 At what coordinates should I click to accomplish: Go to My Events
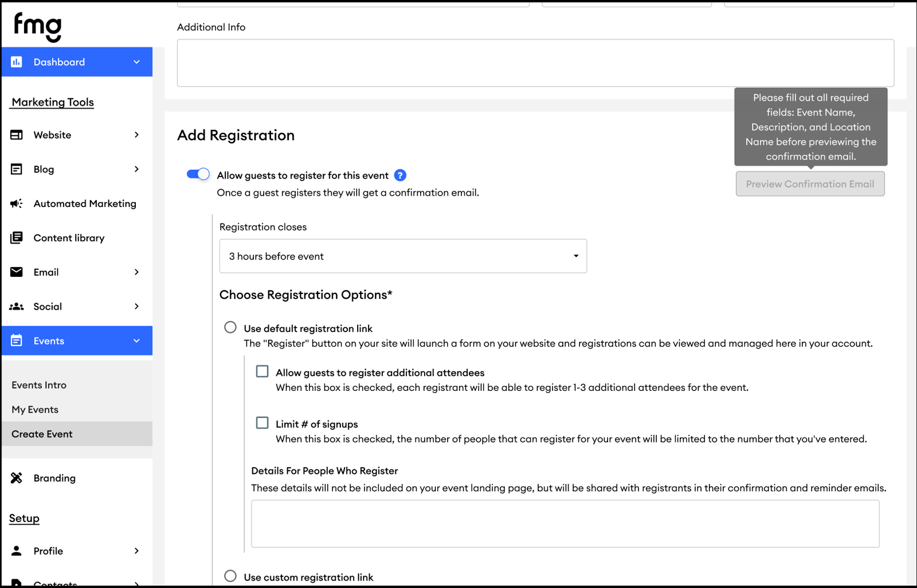click(x=35, y=410)
